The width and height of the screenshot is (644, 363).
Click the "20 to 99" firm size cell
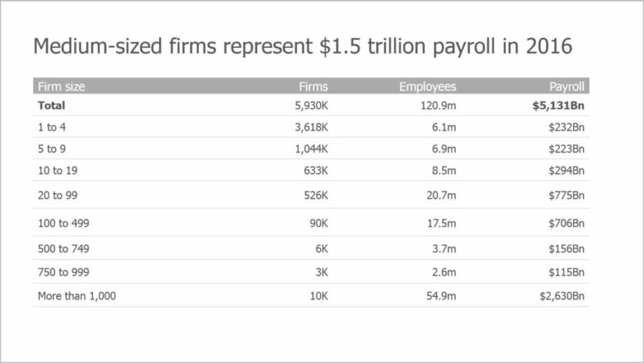(x=56, y=195)
